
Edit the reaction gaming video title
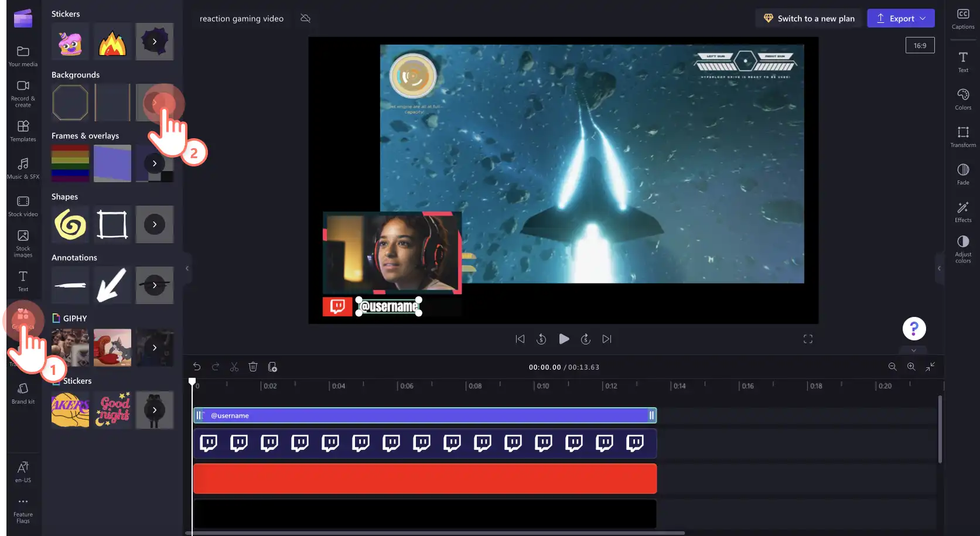[241, 18]
